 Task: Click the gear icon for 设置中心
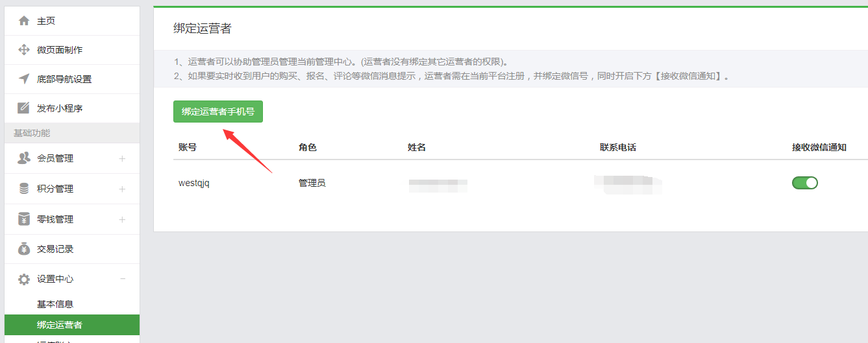click(24, 279)
